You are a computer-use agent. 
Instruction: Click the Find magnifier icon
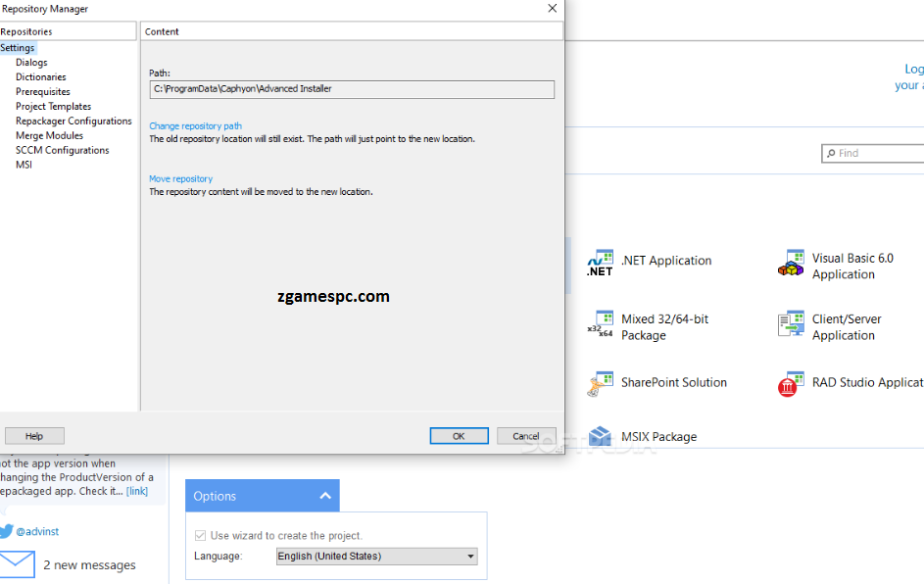831,153
